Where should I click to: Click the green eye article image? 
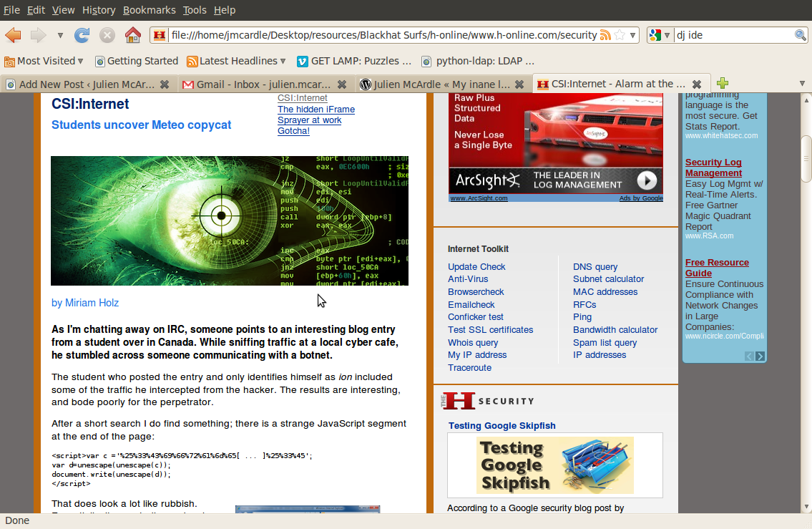[230, 220]
